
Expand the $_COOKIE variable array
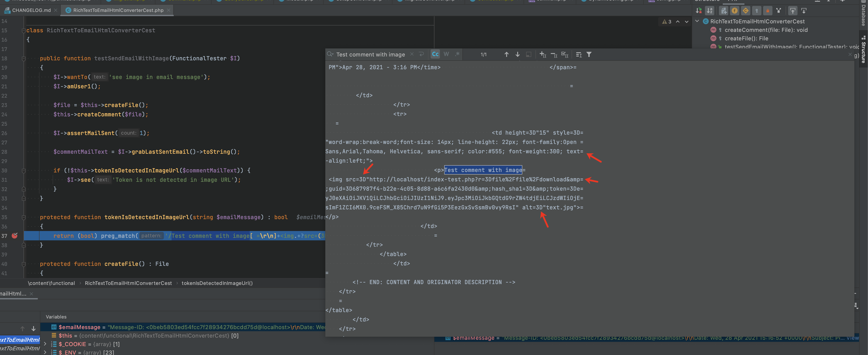(45, 344)
